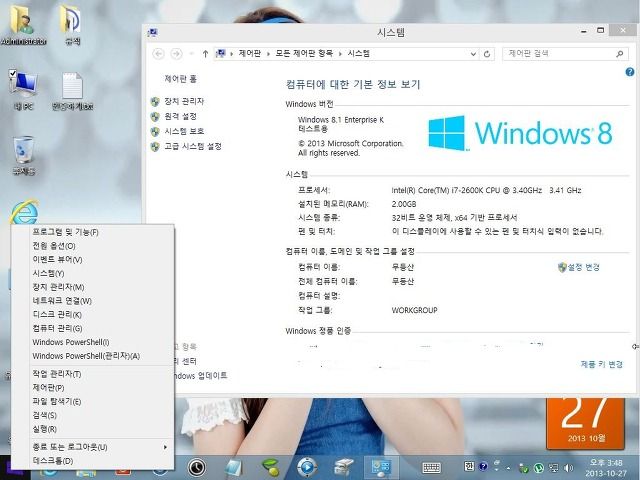
Task: Launch Internet Explorer desktop icon
Action: (x=24, y=212)
